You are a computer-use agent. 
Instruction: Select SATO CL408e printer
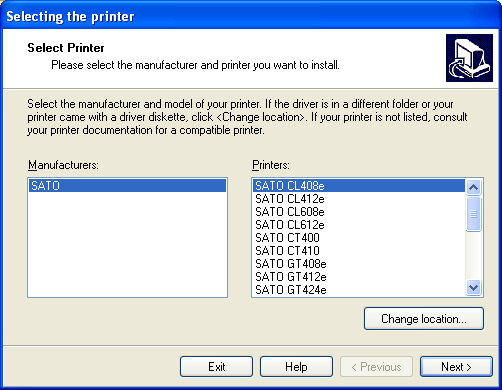359,186
